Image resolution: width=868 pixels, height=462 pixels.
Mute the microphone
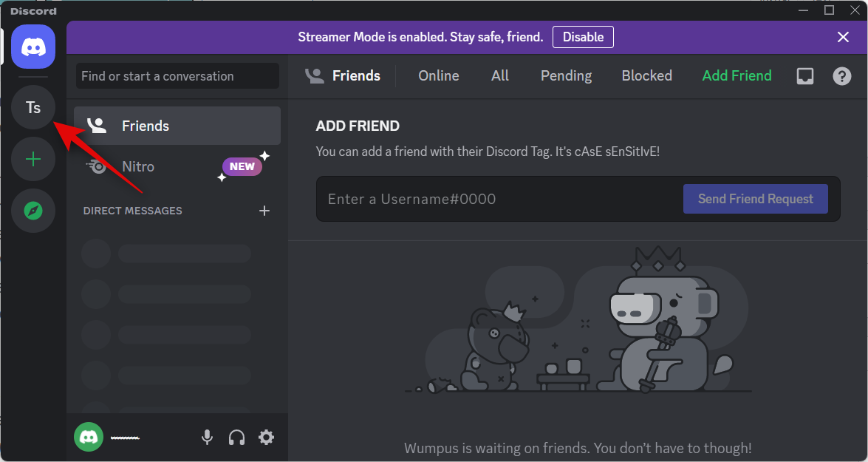click(x=208, y=438)
